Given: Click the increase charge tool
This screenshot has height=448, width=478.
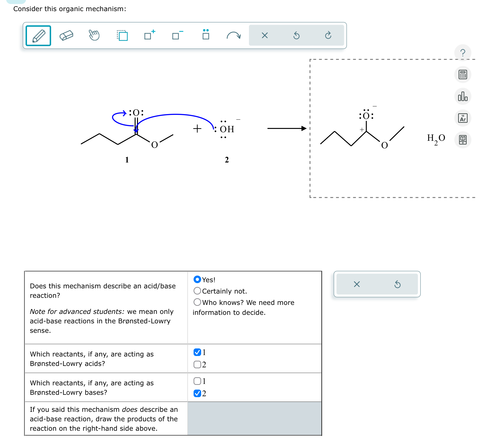Looking at the screenshot, I should tap(149, 35).
